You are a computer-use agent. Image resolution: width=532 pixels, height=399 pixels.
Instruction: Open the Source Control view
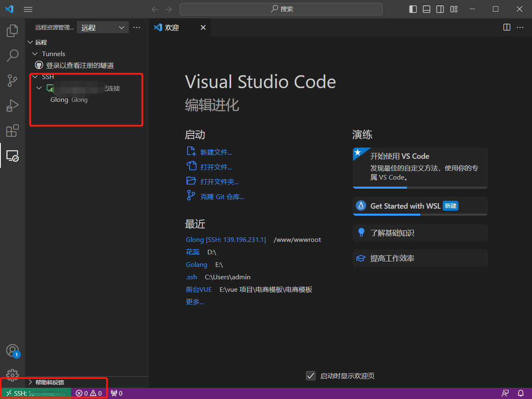coord(12,81)
